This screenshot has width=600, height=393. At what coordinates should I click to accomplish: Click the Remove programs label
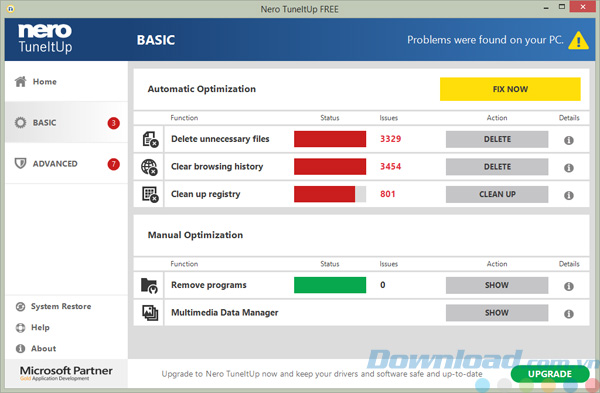(209, 285)
